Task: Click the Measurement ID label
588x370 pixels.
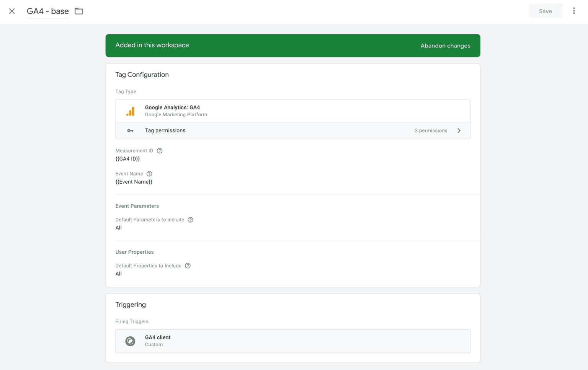Action: pos(134,151)
